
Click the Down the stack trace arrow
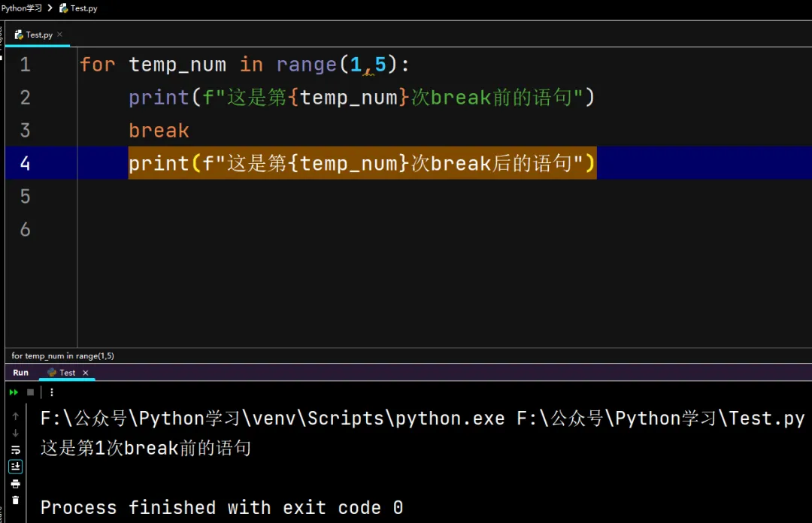click(15, 433)
